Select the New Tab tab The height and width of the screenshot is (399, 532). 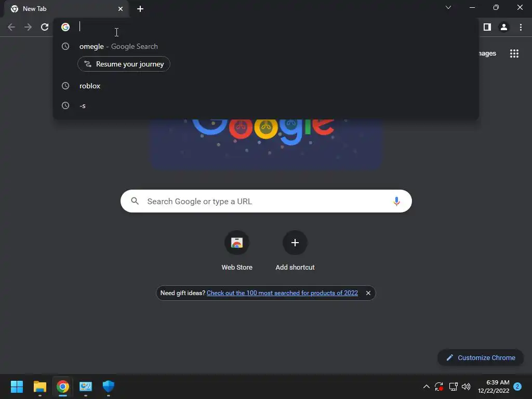click(66, 9)
